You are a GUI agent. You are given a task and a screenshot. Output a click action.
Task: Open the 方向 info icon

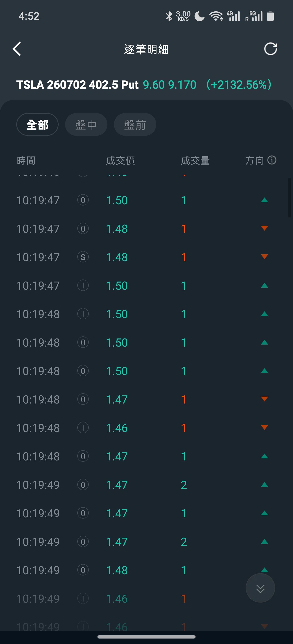[272, 160]
